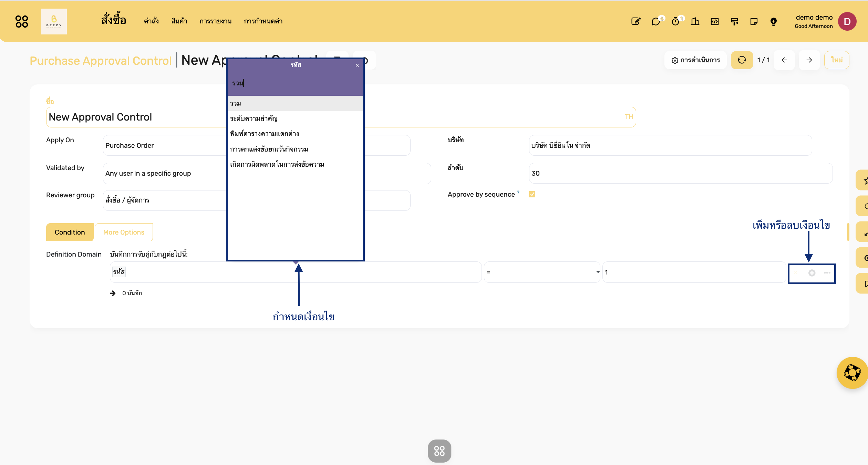This screenshot has height=465, width=868.
Task: Click the สั่งซื้อ app title
Action: click(x=114, y=20)
